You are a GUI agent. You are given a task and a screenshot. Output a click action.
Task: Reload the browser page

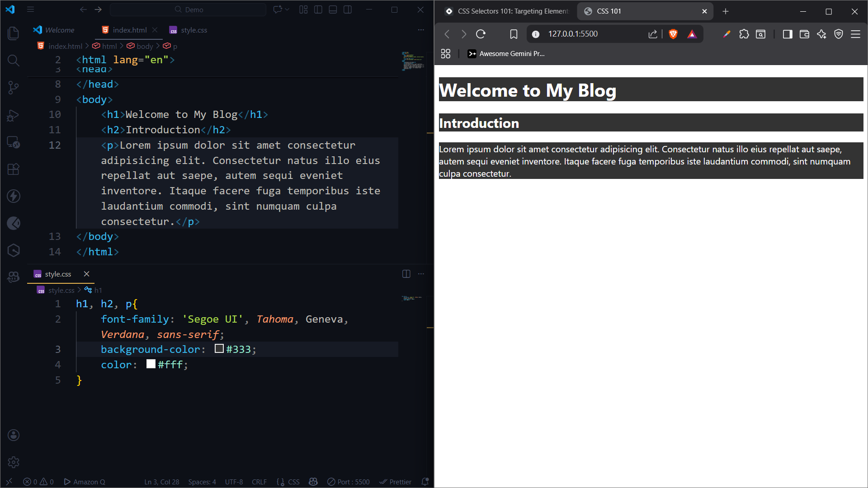(481, 34)
